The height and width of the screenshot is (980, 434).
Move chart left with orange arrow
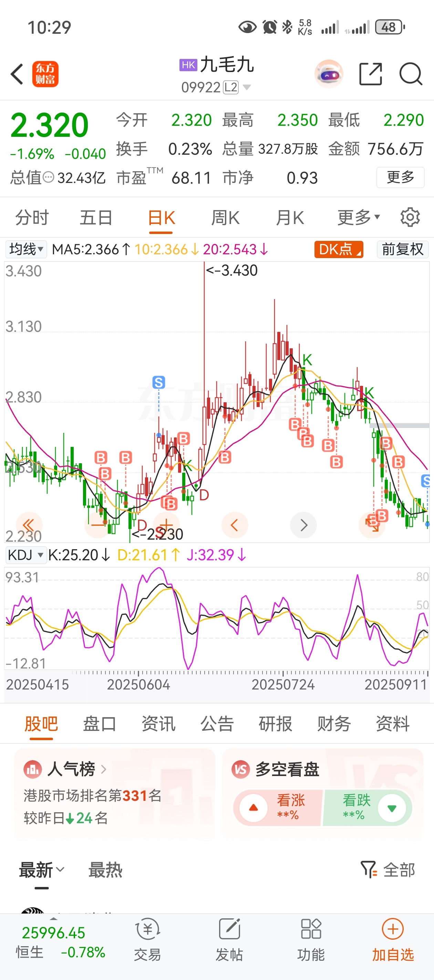click(x=235, y=525)
